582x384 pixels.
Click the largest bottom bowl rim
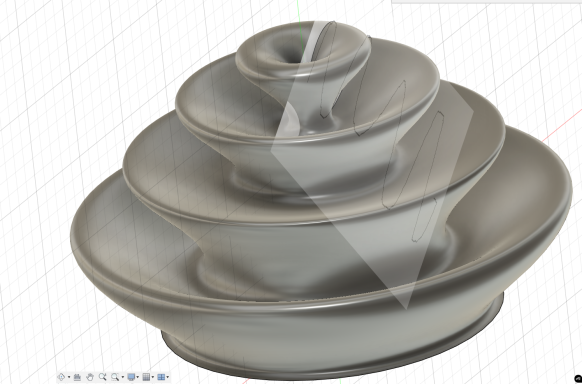pos(319,297)
